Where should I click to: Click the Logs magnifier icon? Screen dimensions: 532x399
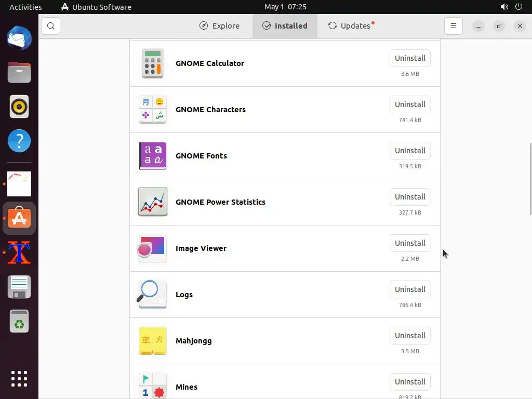(152, 294)
